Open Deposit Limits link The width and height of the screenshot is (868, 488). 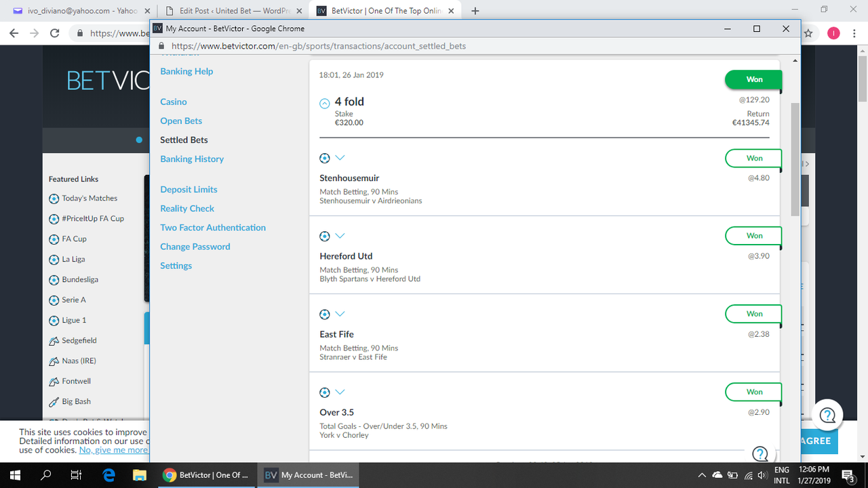click(x=189, y=189)
